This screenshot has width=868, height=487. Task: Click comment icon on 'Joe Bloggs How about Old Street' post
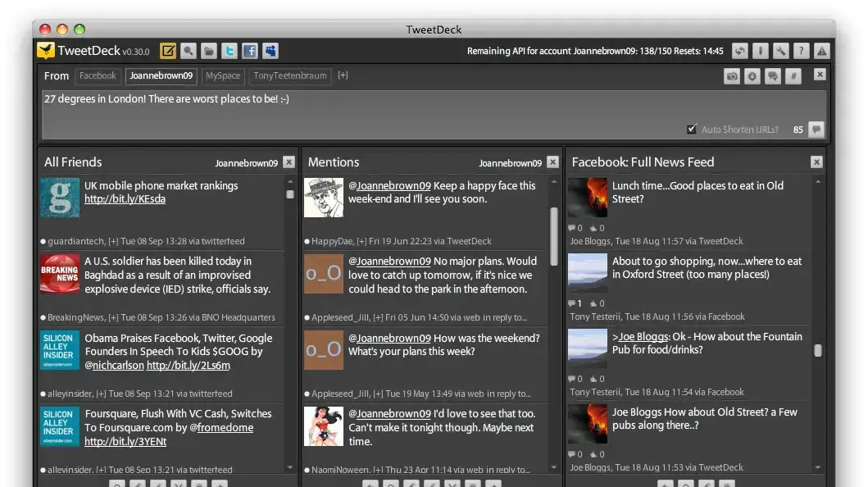tap(572, 454)
